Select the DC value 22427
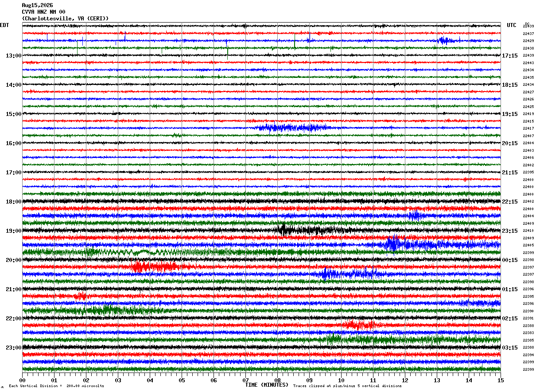This screenshot has height=392, width=536. (528, 92)
